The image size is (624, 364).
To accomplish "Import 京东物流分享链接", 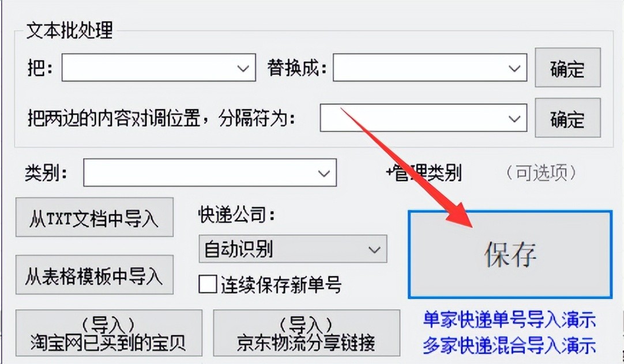I will [306, 333].
